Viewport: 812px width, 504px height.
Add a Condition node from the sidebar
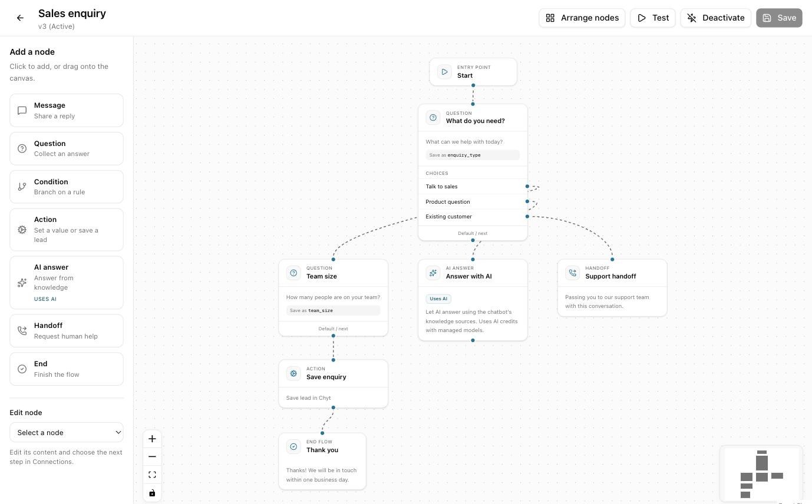[x=67, y=187]
